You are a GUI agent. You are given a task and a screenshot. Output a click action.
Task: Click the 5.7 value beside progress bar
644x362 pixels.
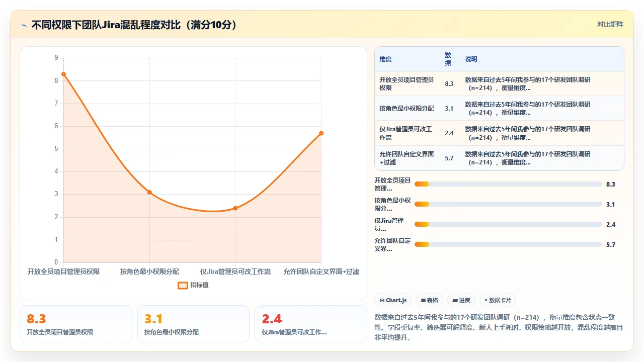tap(611, 244)
